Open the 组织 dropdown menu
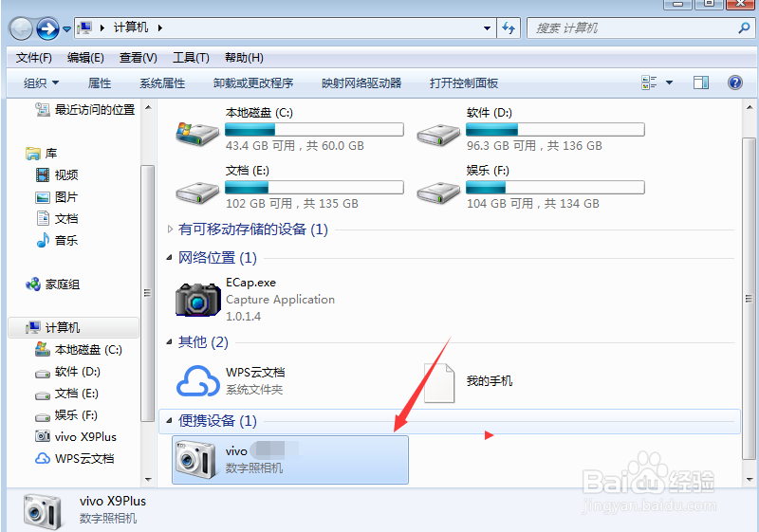 point(41,83)
